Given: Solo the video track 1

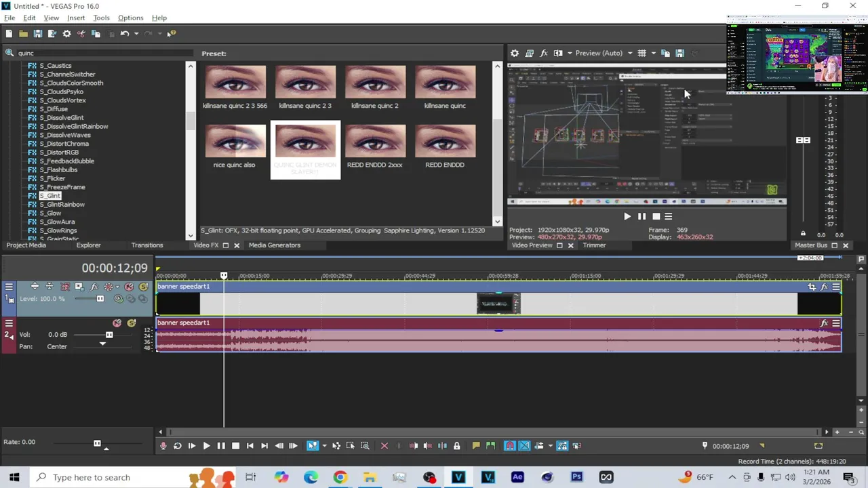Looking at the screenshot, I should pyautogui.click(x=144, y=287).
